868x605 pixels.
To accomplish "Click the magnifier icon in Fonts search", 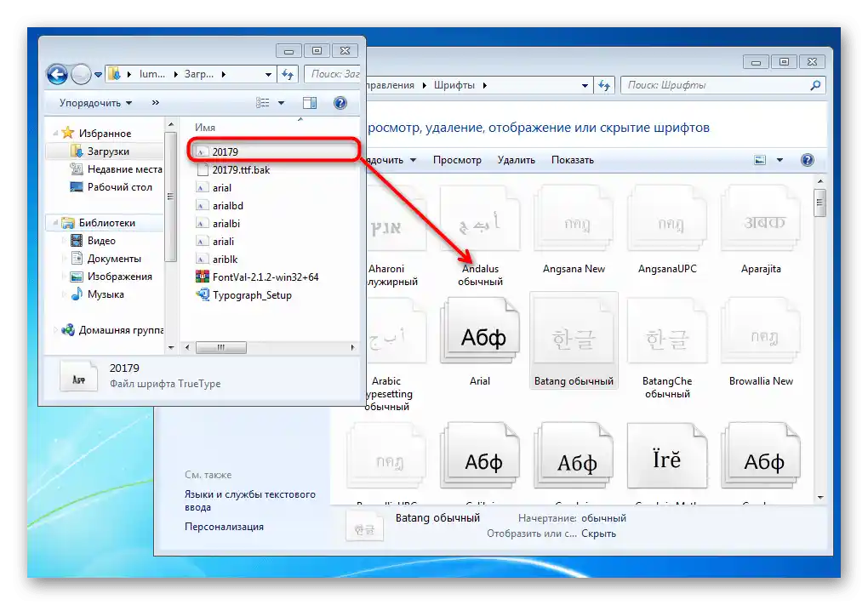I will coord(815,85).
